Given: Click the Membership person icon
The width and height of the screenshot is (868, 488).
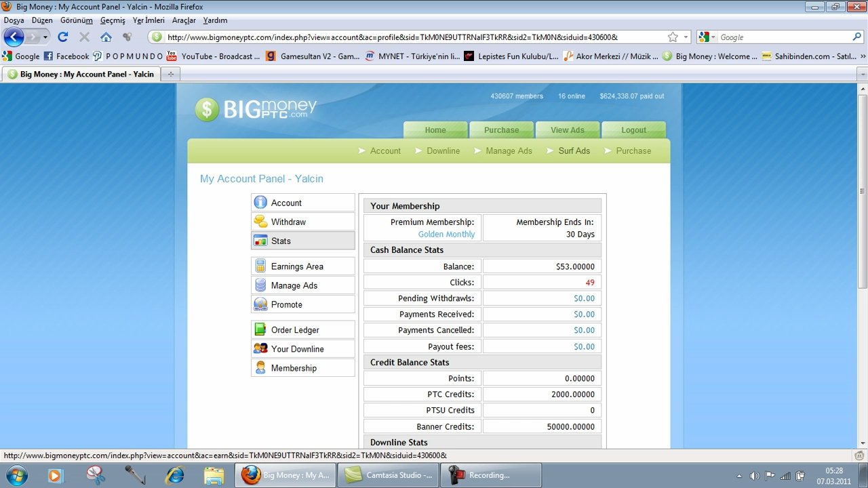Looking at the screenshot, I should [260, 368].
